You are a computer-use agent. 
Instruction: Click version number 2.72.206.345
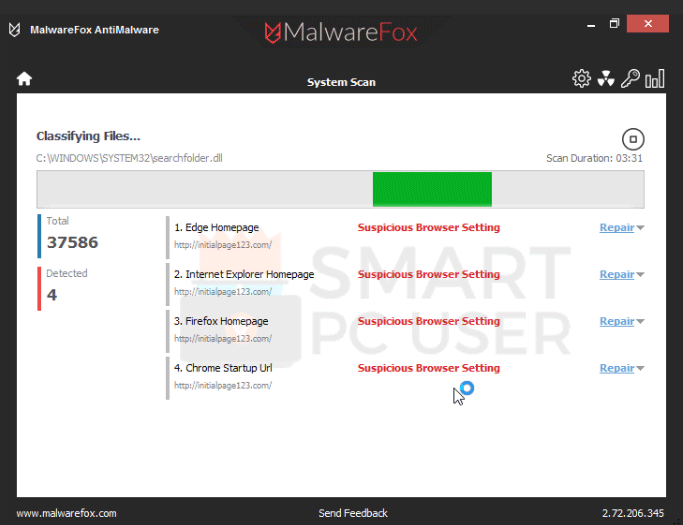coord(633,513)
